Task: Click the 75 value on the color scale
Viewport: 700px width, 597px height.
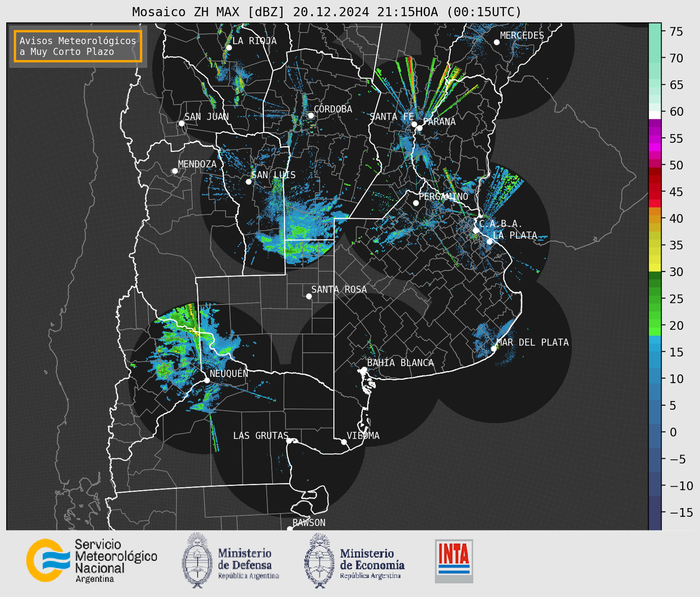Action: click(676, 32)
